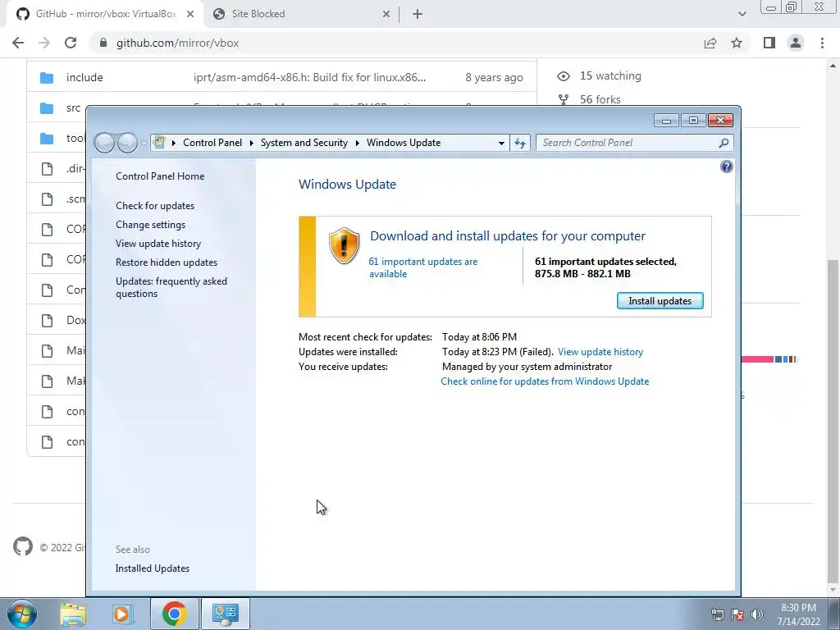
Task: Click Chrome forward navigation arrow
Action: pos(44,43)
